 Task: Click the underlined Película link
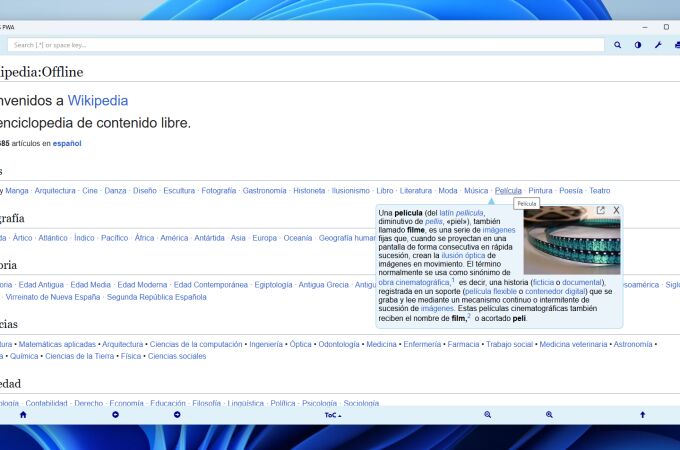coord(508,191)
